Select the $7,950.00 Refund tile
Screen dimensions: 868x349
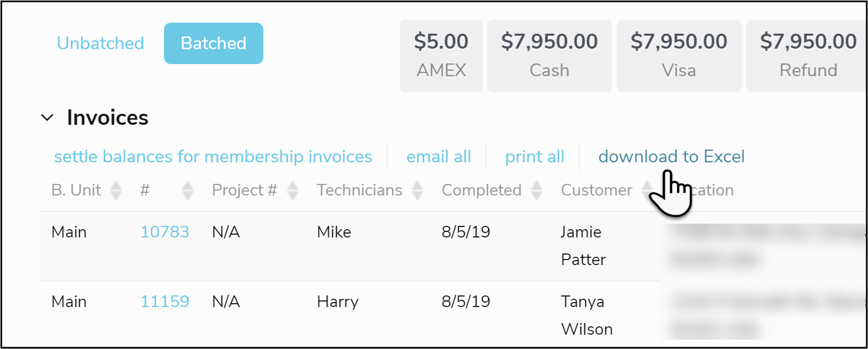807,56
